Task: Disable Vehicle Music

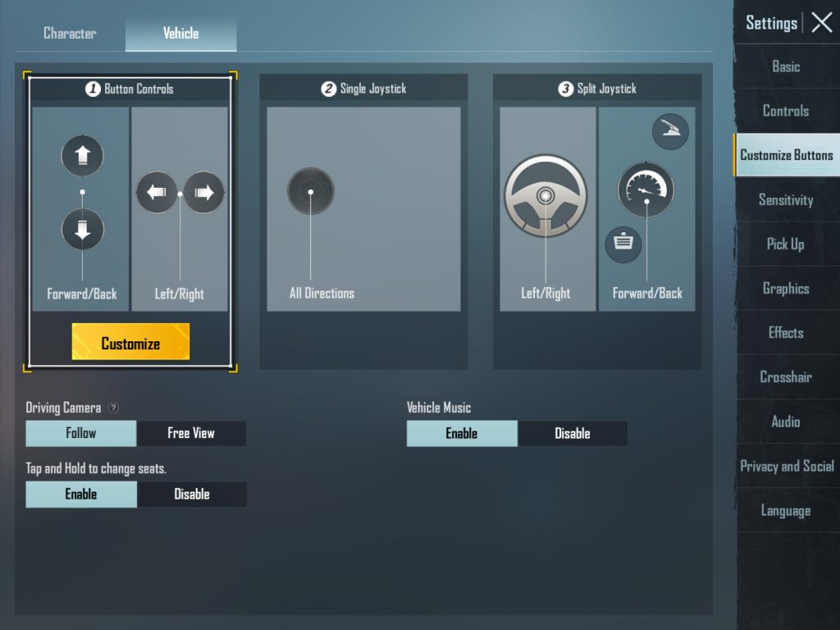Action: click(572, 433)
